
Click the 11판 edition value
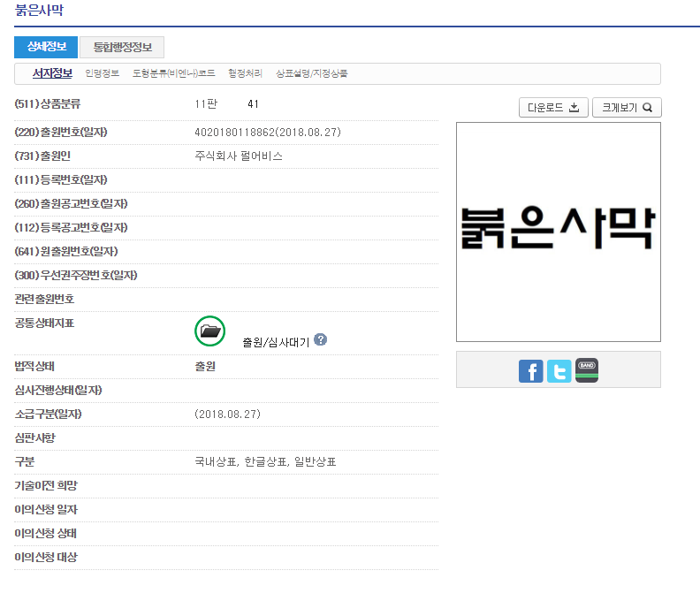206,104
